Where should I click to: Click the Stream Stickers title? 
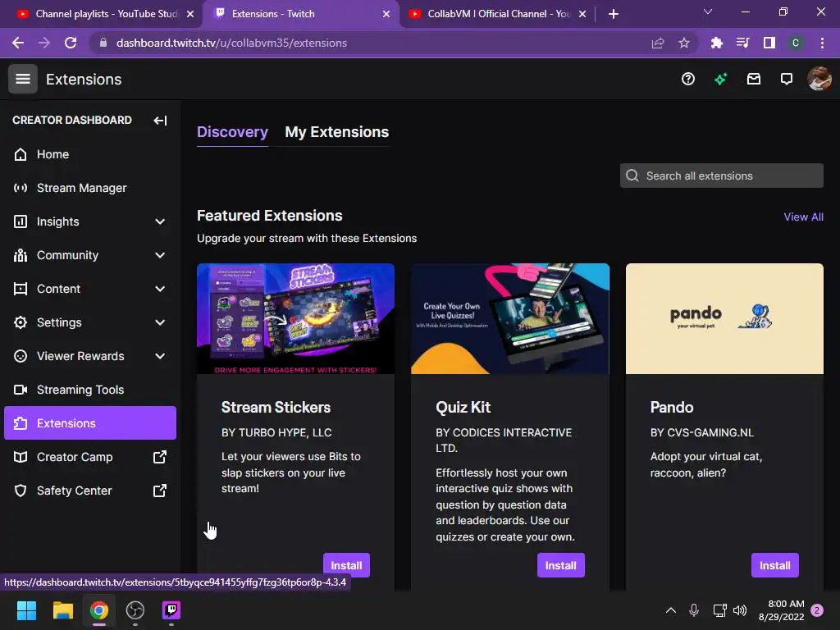tap(276, 408)
